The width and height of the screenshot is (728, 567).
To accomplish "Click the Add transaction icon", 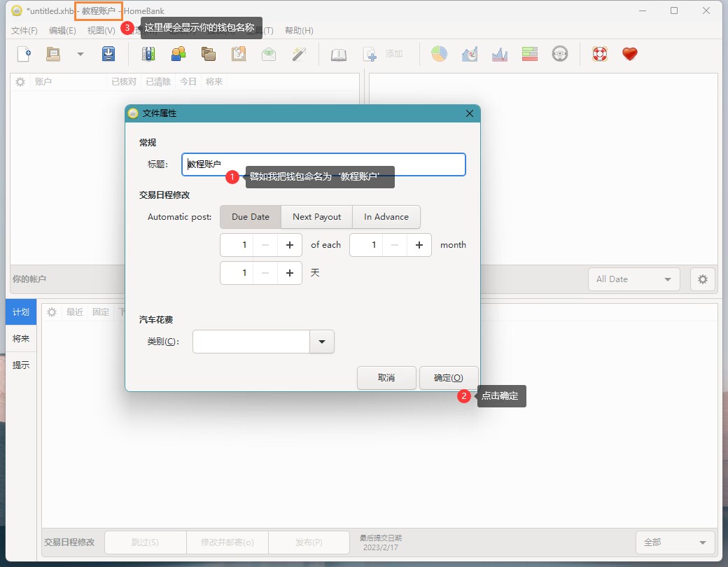I will (x=370, y=54).
